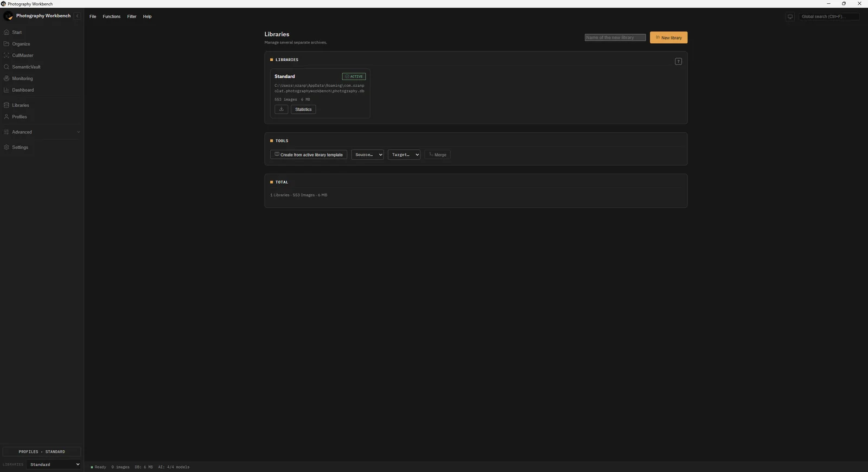The height and width of the screenshot is (472, 868).
Task: Open Settings via the gear icon
Action: pos(7,148)
